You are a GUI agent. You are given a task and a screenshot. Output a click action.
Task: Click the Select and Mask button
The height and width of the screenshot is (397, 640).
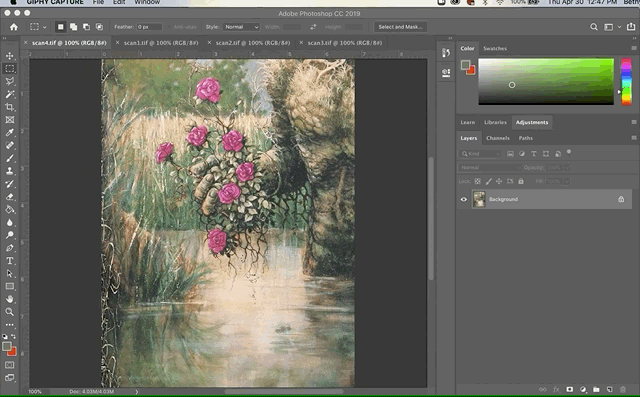400,27
